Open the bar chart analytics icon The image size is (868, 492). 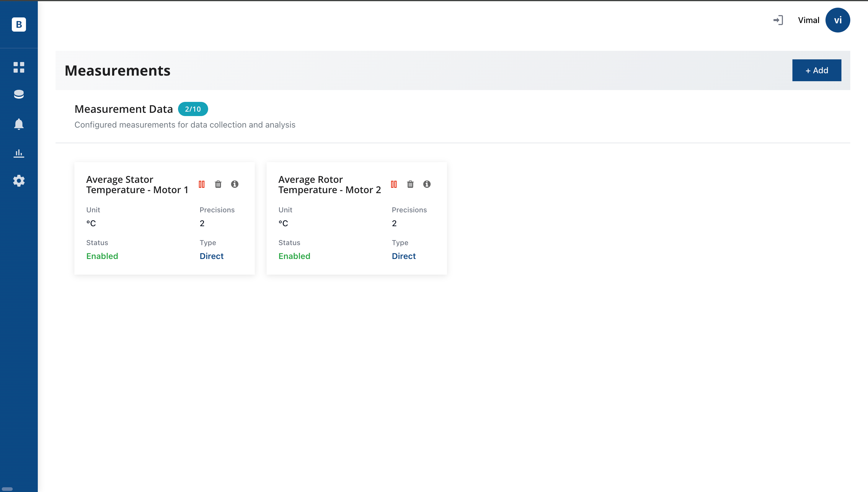pyautogui.click(x=19, y=153)
